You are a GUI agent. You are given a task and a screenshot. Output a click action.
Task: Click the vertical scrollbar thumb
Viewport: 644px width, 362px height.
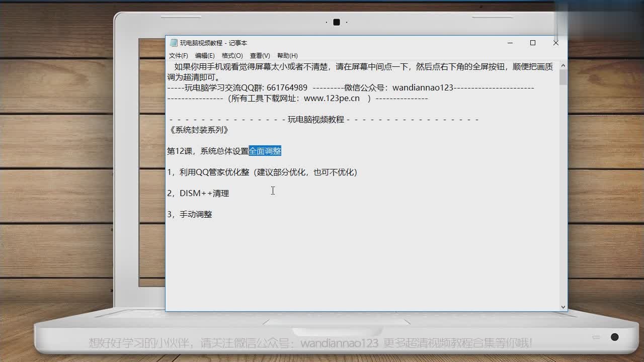tap(563, 77)
